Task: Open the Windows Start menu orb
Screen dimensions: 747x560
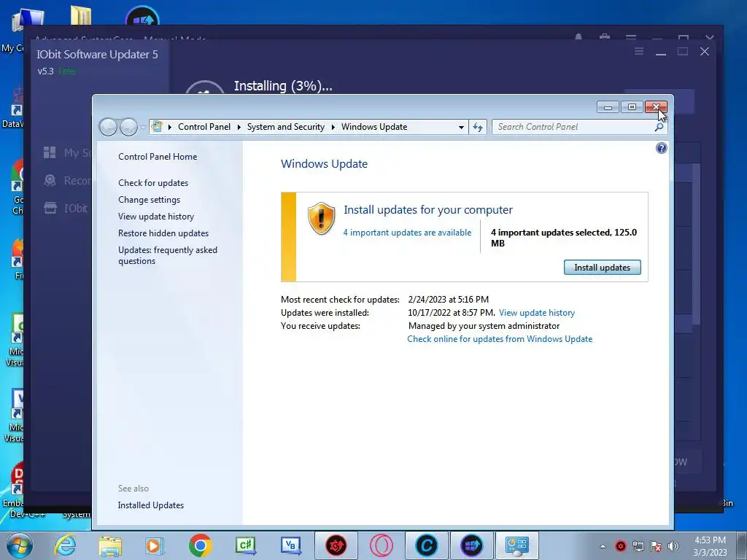Action: tap(20, 545)
